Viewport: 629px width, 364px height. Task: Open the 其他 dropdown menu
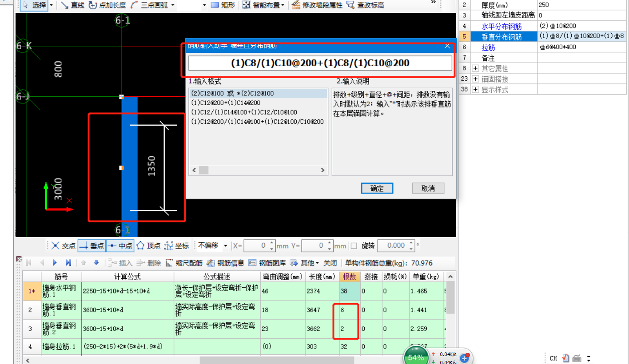pos(304,263)
